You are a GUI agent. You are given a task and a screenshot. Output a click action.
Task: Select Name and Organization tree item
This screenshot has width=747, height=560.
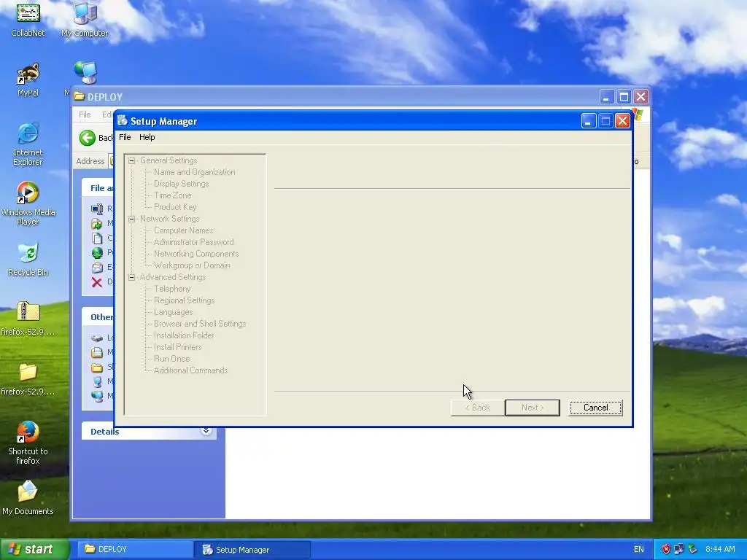[194, 172]
